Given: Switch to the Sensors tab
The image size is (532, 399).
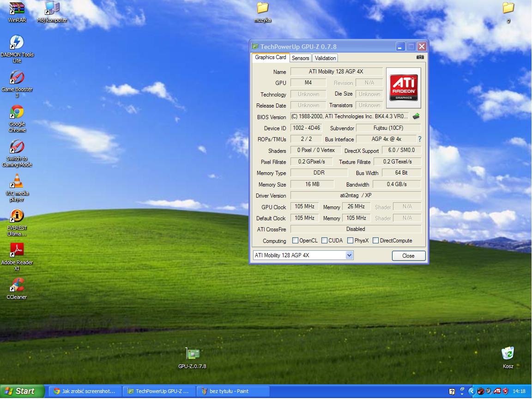Looking at the screenshot, I should [300, 58].
